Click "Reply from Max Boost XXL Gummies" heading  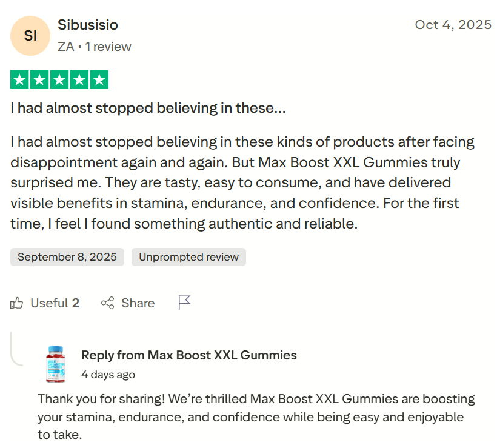point(188,355)
